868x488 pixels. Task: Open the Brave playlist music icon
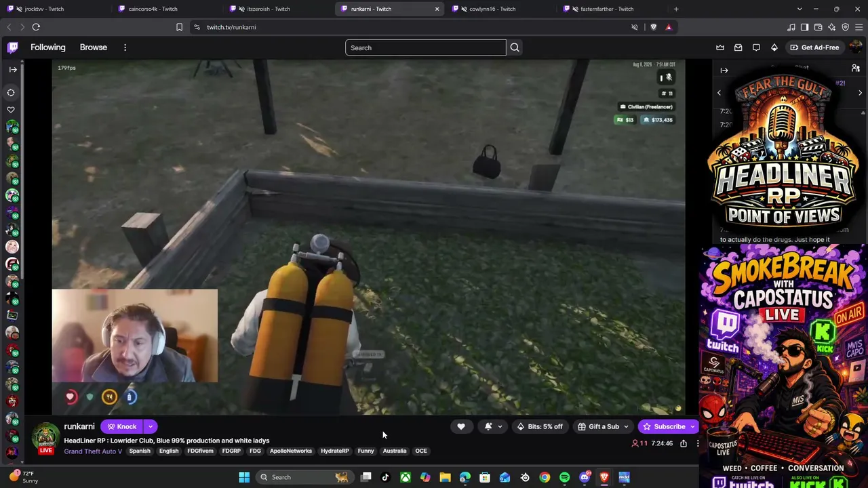[791, 27]
